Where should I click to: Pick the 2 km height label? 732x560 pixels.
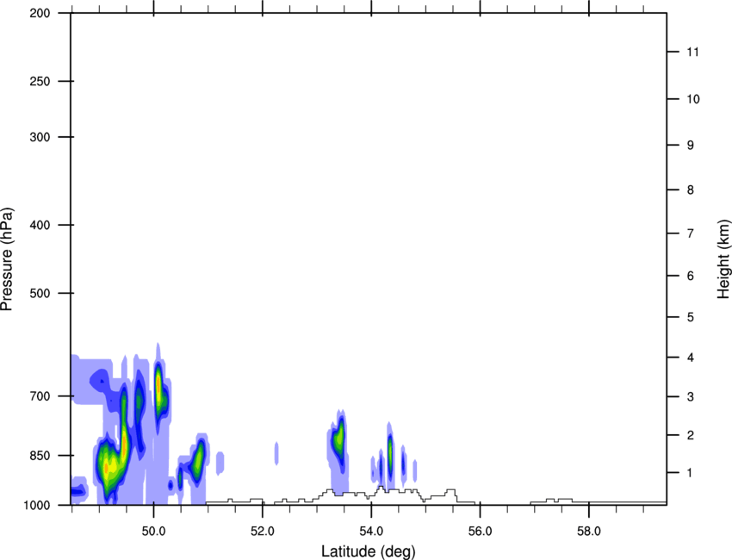click(691, 435)
